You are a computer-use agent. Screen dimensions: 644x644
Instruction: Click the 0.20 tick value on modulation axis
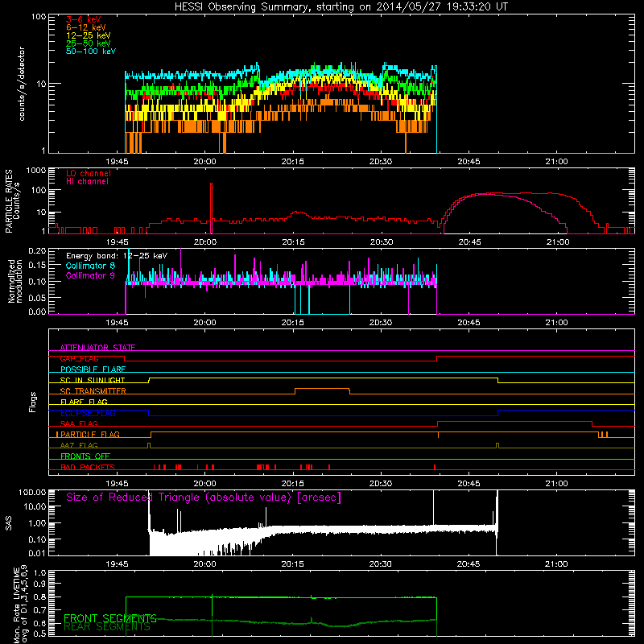37,251
